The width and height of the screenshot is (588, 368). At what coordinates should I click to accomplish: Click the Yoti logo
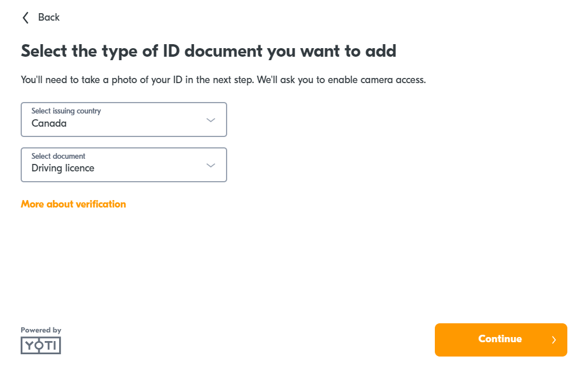[41, 346]
